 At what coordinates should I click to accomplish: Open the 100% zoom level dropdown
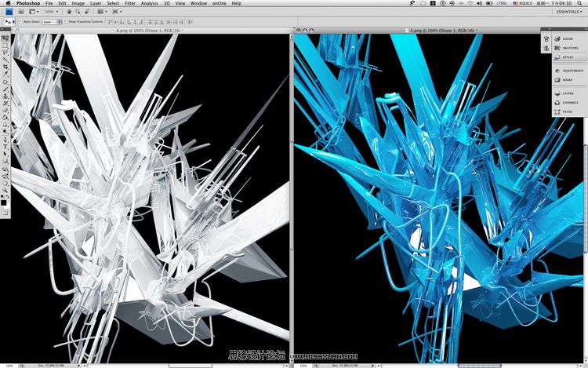tap(52, 12)
